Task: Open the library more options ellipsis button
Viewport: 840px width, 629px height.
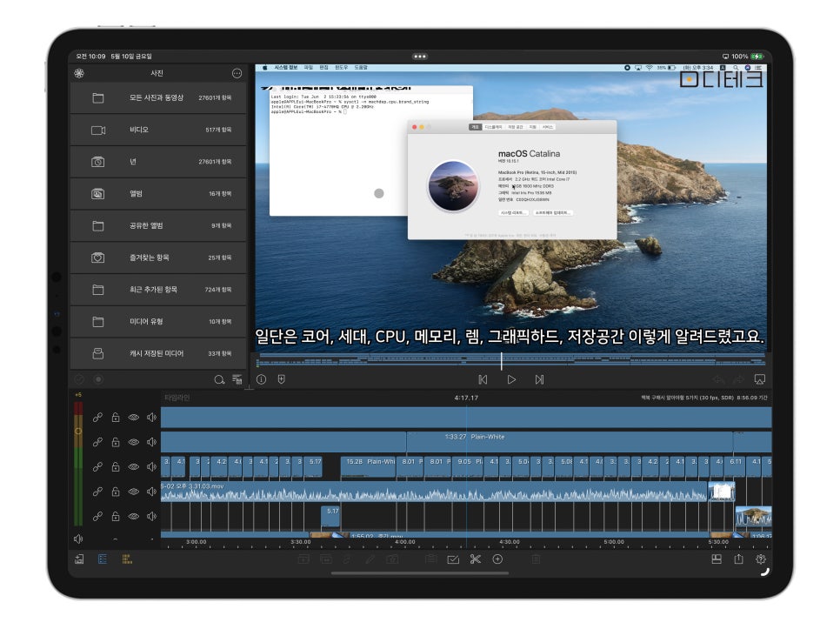Action: point(237,73)
